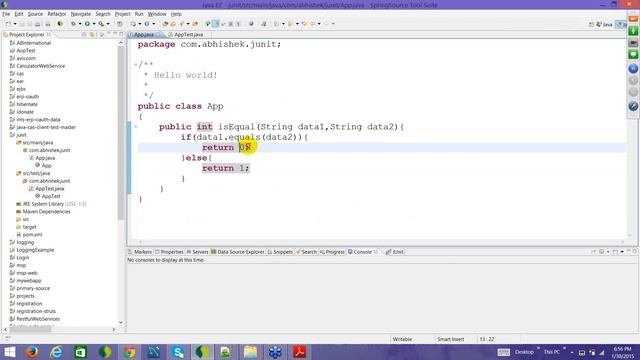Switch to the Java perspective button
Viewport: 640px width, 360px height.
click(604, 24)
